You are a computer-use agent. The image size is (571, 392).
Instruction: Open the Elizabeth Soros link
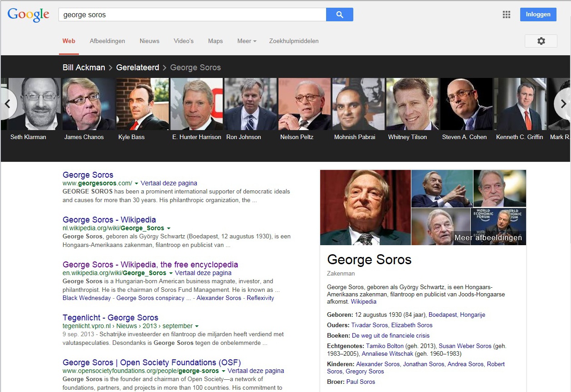pyautogui.click(x=412, y=325)
